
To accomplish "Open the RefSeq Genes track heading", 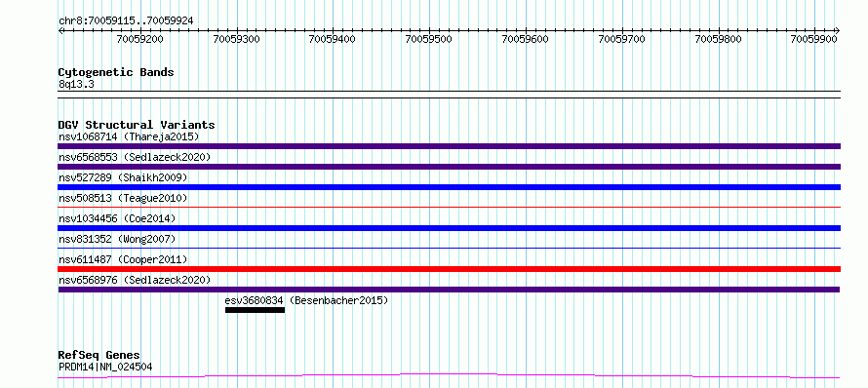I will pyautogui.click(x=99, y=355).
